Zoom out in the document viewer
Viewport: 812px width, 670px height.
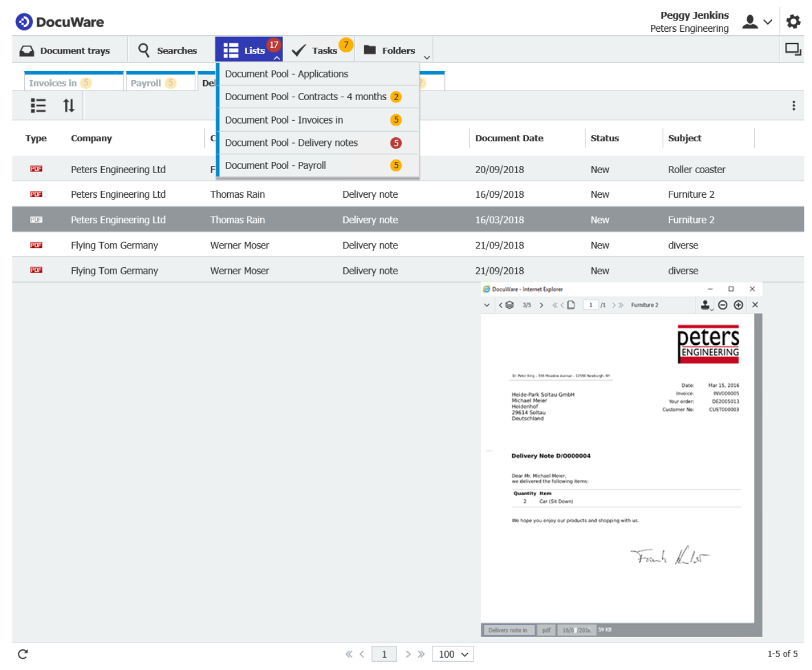pos(723,305)
